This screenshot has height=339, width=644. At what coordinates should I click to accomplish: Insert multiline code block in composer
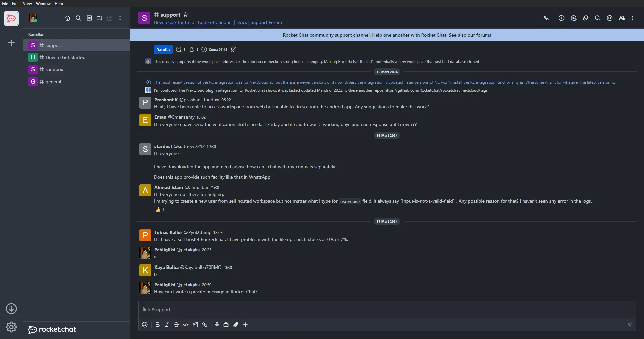pyautogui.click(x=195, y=325)
